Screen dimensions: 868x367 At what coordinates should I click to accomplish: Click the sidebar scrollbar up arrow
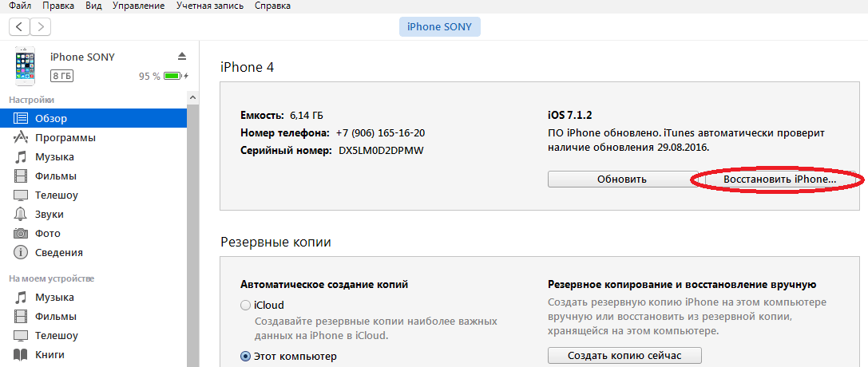[x=192, y=97]
